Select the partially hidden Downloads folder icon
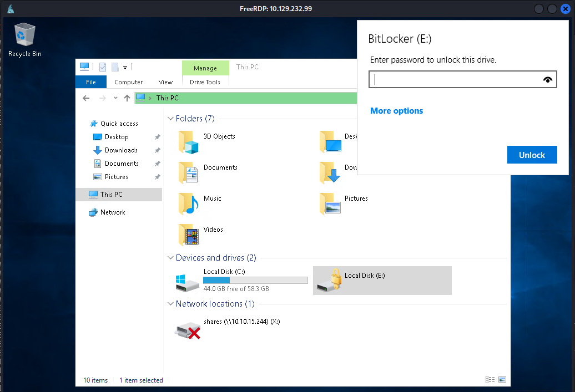The width and height of the screenshot is (575, 392). pyautogui.click(x=330, y=173)
